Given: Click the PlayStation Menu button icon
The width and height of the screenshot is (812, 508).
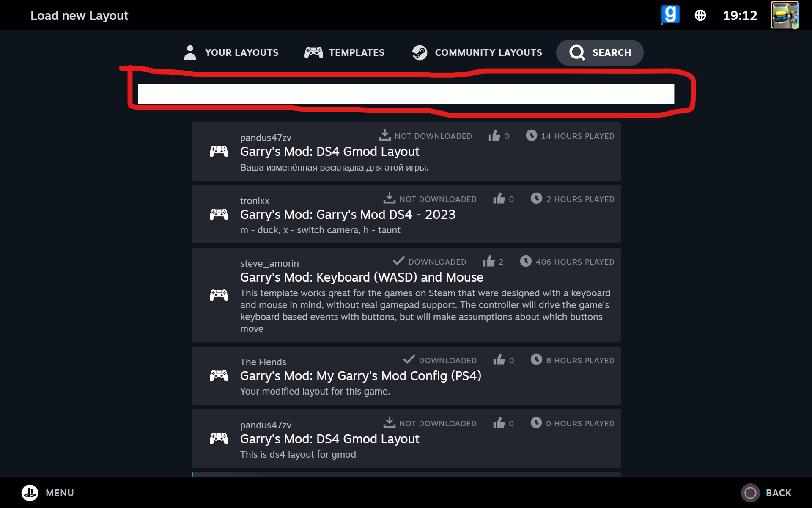Looking at the screenshot, I should [x=30, y=493].
